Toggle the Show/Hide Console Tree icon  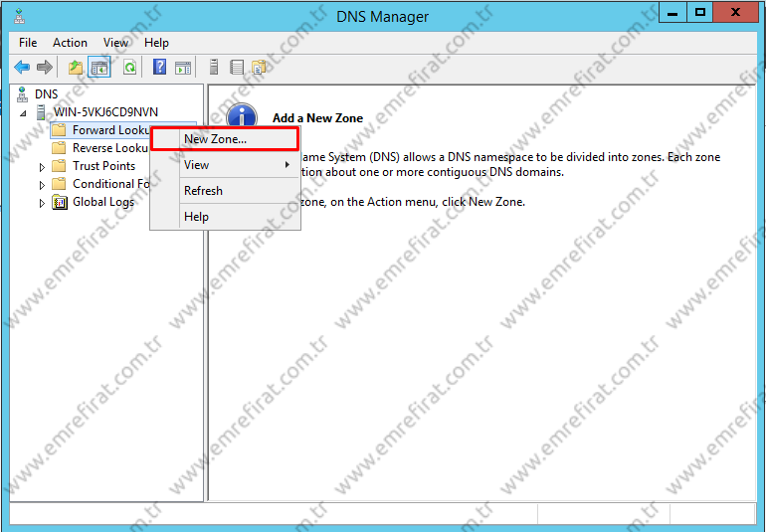(x=99, y=68)
